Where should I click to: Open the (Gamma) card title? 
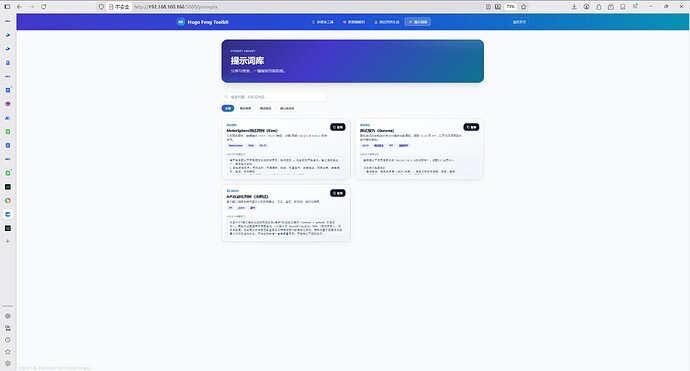click(x=377, y=131)
